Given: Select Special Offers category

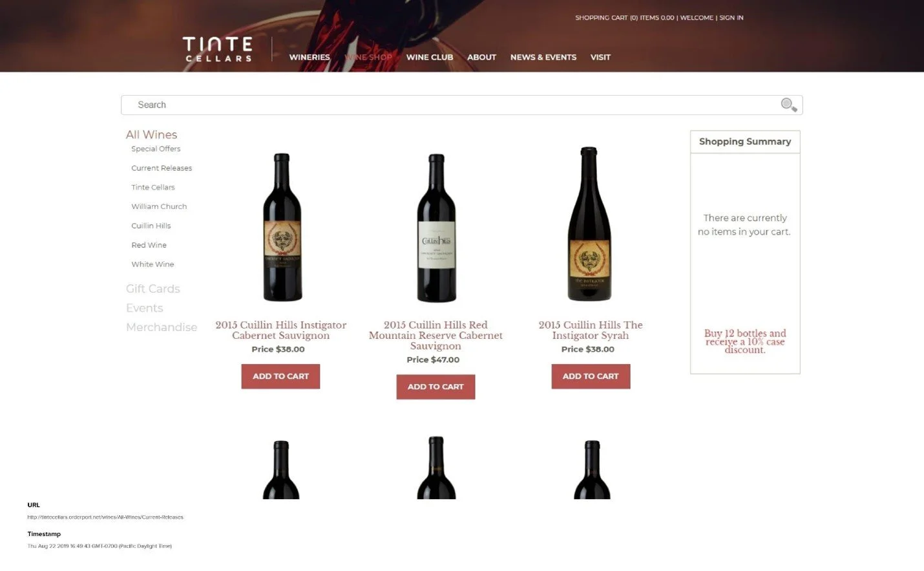Looking at the screenshot, I should (156, 149).
